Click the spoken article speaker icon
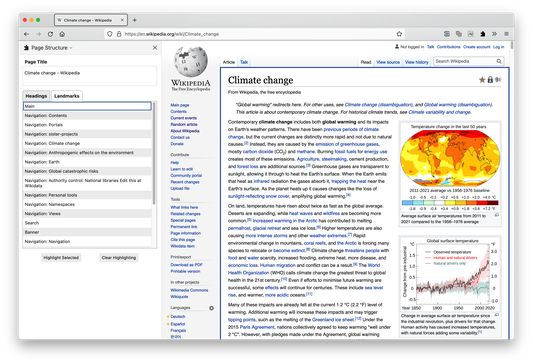 pos(498,80)
